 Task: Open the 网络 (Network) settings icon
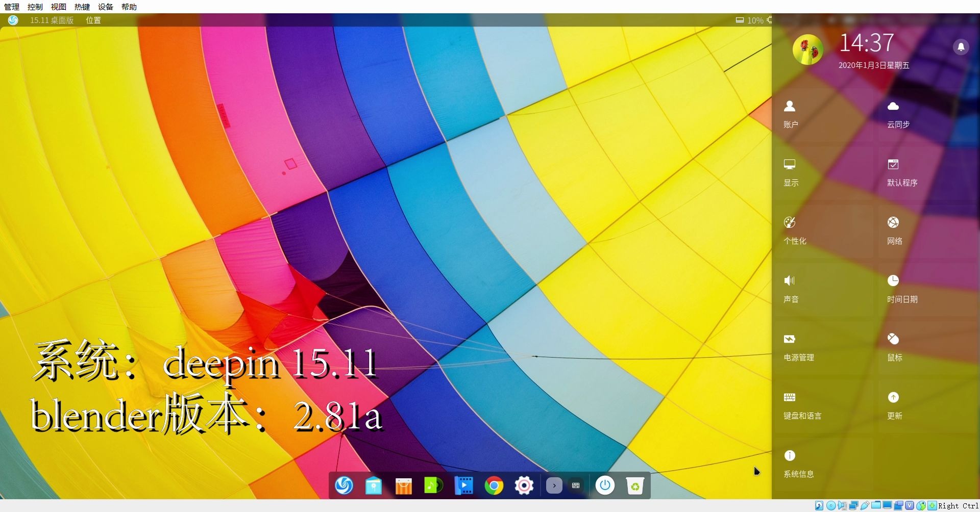pyautogui.click(x=893, y=222)
